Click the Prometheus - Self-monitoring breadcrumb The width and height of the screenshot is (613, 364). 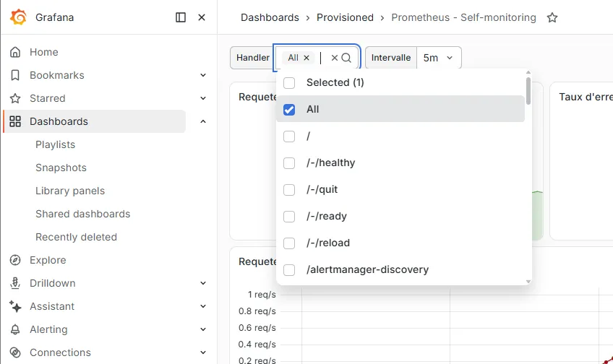(463, 17)
